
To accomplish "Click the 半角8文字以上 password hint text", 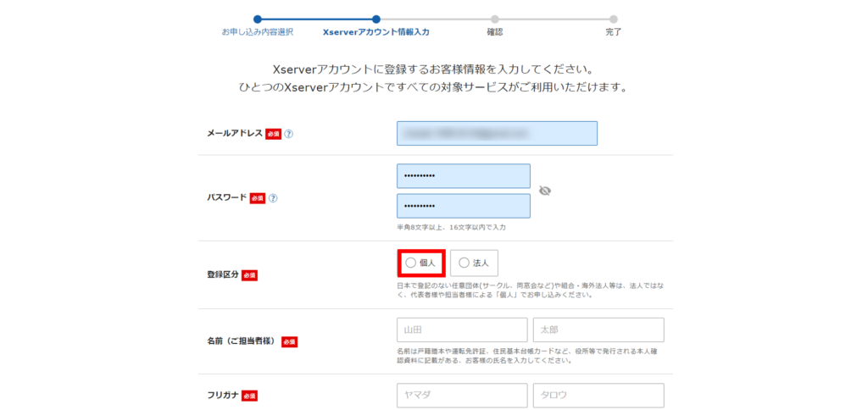I will (451, 227).
